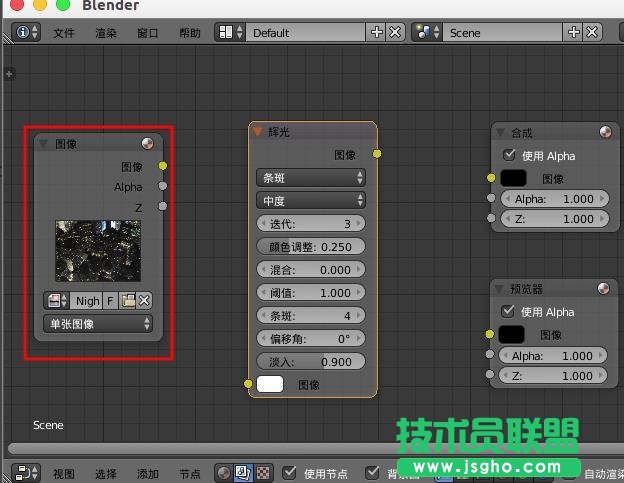624x483 pixels.
Task: Click the black swatch in 合成 node
Action: pyautogui.click(x=513, y=178)
